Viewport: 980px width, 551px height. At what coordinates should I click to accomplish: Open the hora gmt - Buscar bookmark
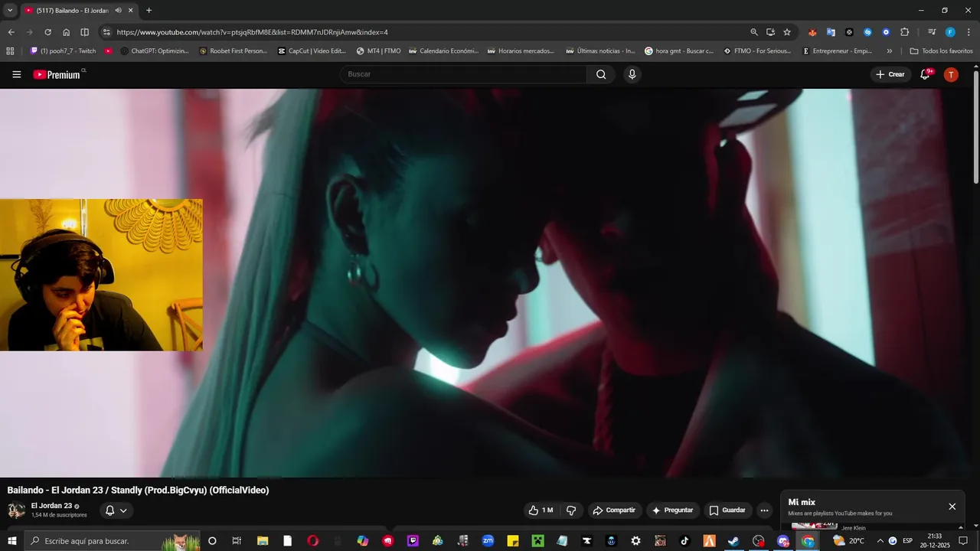click(x=679, y=51)
